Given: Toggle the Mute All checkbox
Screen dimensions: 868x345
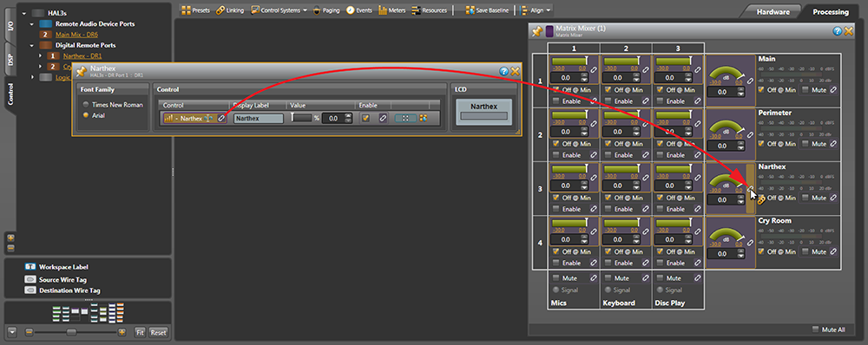Looking at the screenshot, I should click(815, 329).
